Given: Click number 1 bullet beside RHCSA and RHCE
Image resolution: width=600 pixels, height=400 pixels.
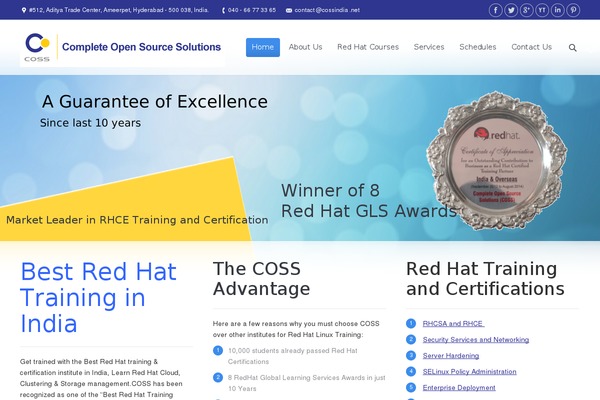Looking at the screenshot, I should coord(411,323).
